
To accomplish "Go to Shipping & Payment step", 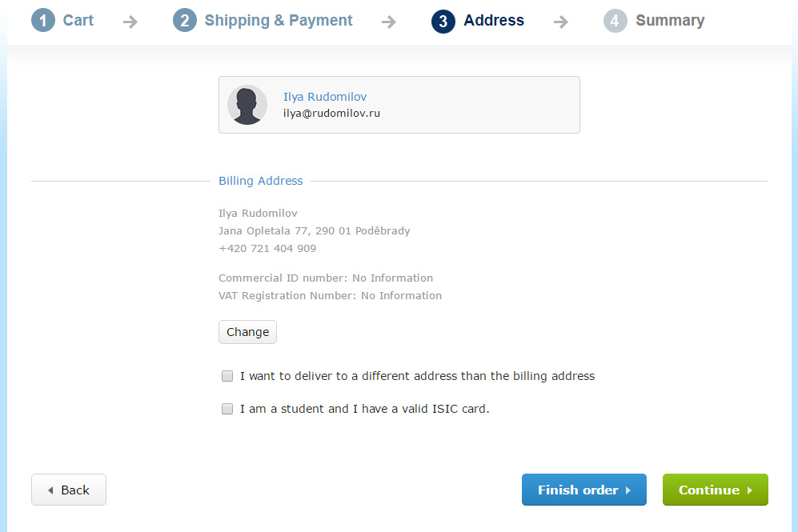I will [x=279, y=20].
